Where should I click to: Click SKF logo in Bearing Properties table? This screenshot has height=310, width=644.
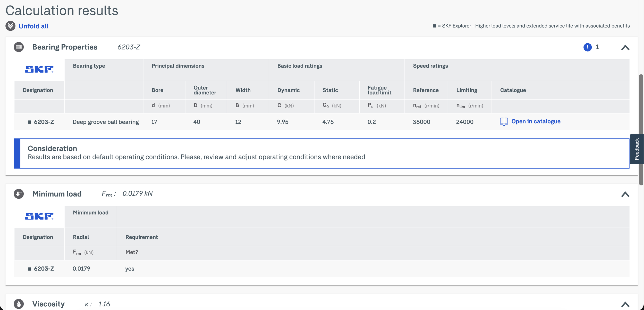click(x=39, y=69)
